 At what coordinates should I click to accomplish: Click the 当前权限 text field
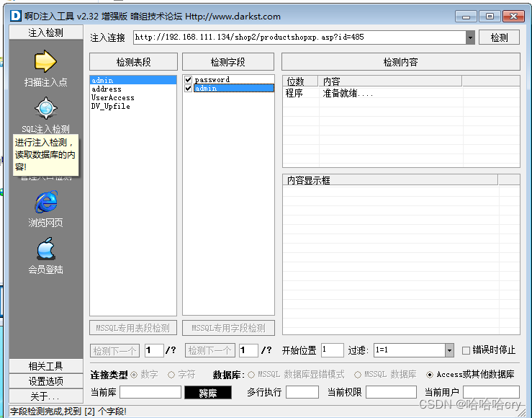[x=391, y=392]
